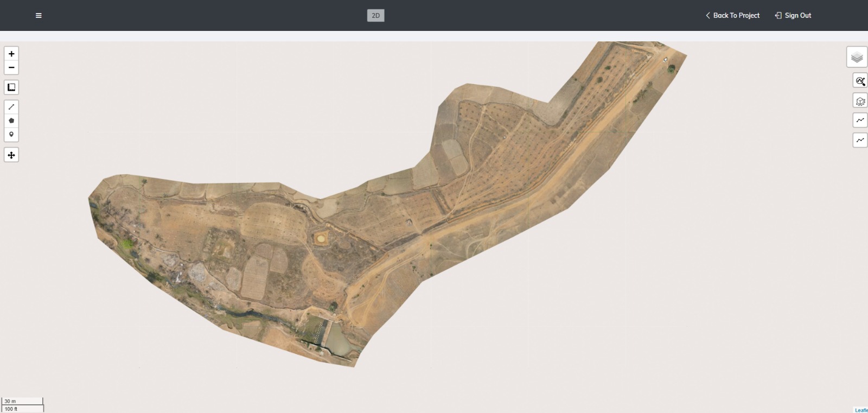Go back via Back To Project
868x413 pixels.
click(732, 16)
